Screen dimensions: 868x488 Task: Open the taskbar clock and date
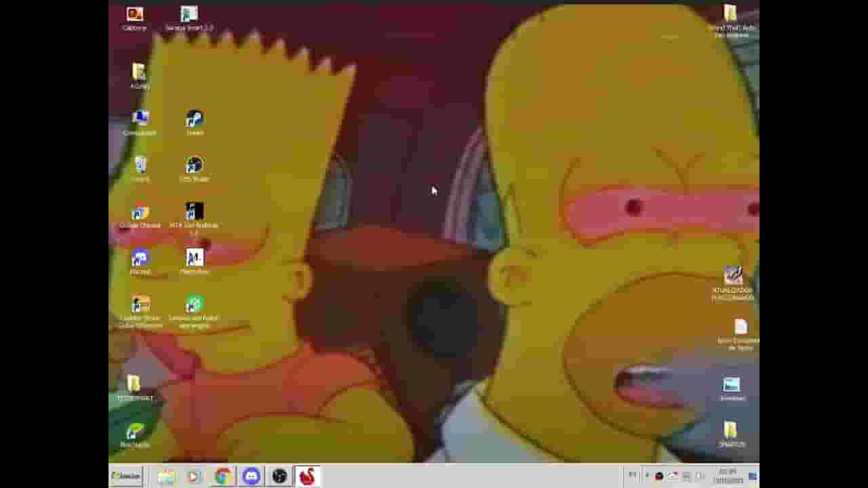click(728, 476)
